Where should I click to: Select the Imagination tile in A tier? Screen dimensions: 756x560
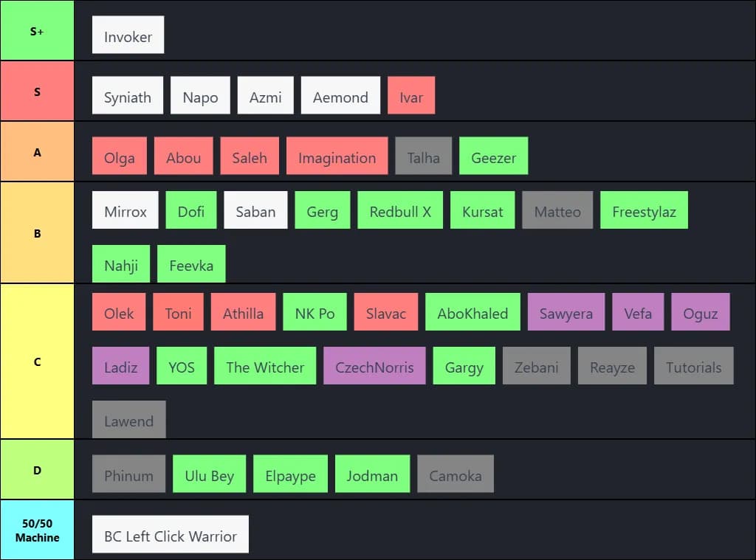337,156
